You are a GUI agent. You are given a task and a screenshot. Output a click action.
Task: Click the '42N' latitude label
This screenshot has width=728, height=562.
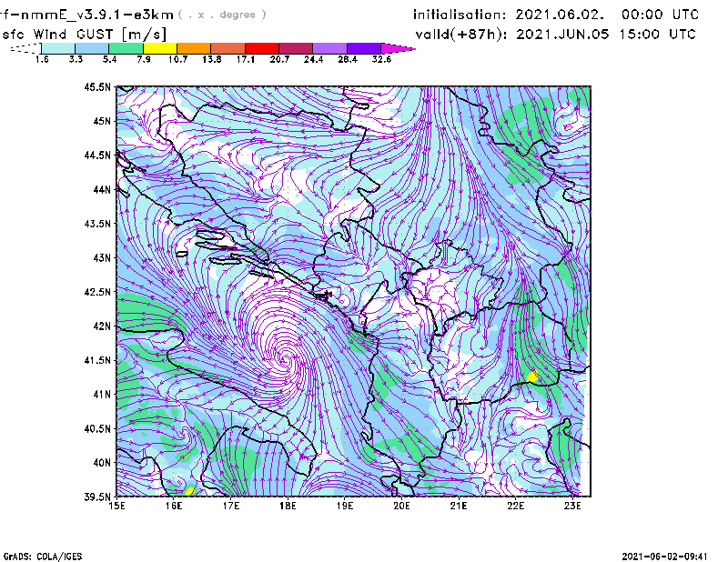coord(102,326)
